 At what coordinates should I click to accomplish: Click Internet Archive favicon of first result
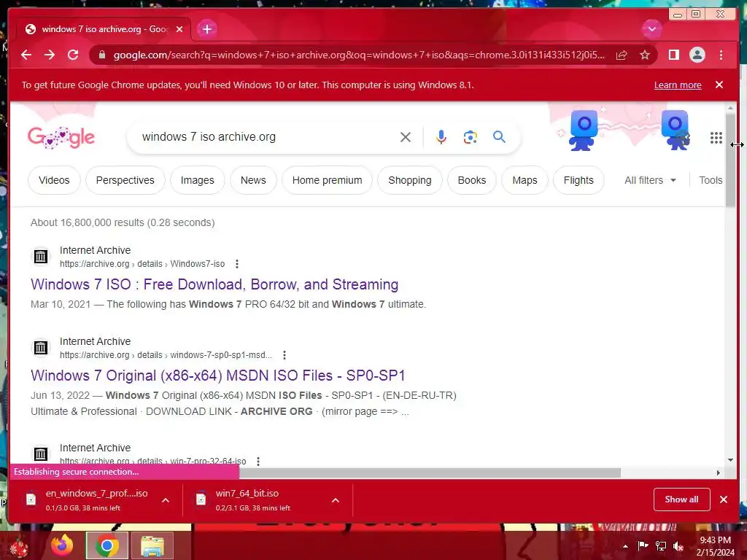point(41,256)
